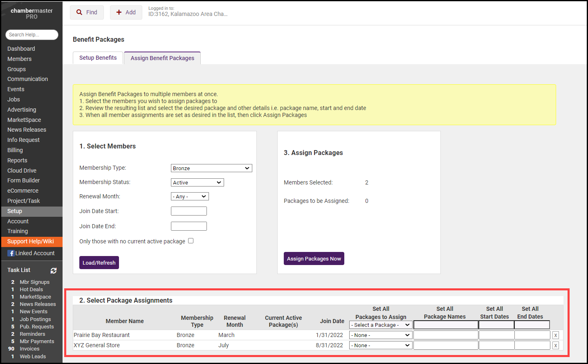Expand the Membership Status dropdown
Viewport: 588px width, 364px height.
click(x=197, y=182)
